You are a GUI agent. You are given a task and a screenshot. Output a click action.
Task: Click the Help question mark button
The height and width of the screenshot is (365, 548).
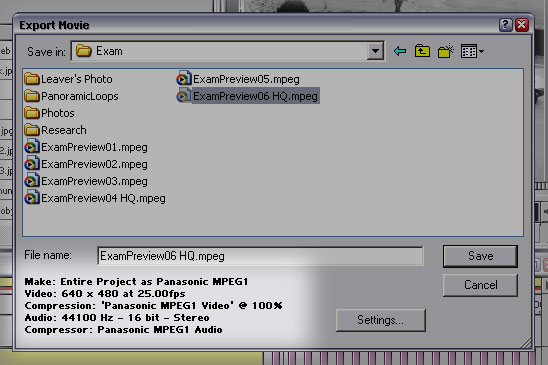(505, 25)
